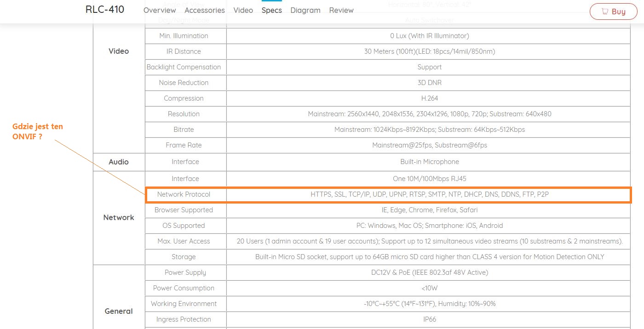This screenshot has height=329, width=644.
Task: Select the 30 Meters (100ft) IR value
Action: pyautogui.click(x=430, y=51)
